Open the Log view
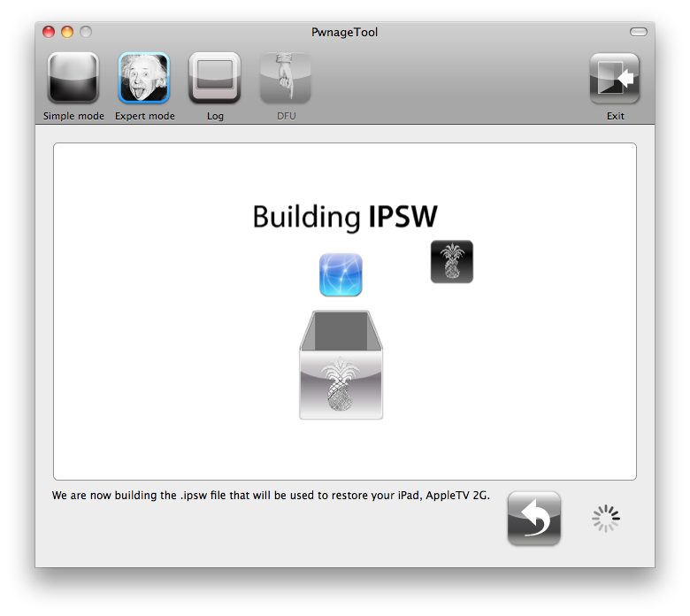690x616 pixels. [x=215, y=78]
